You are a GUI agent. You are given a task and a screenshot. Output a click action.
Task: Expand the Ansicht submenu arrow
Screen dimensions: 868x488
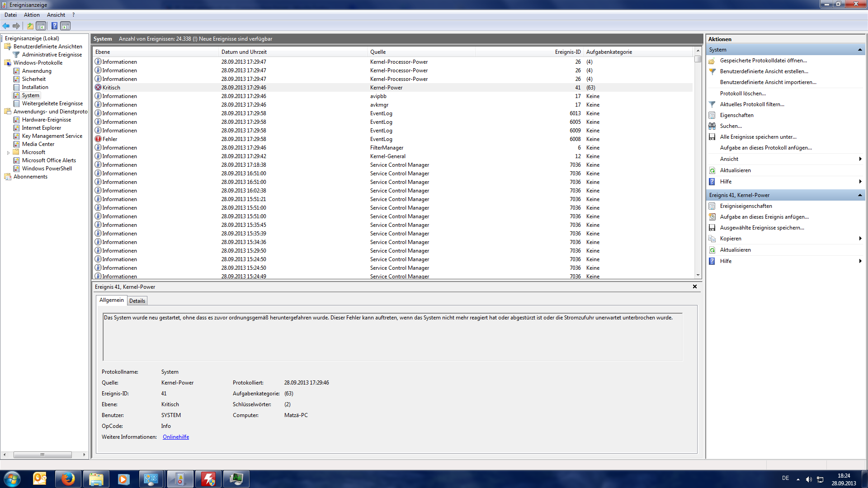[x=860, y=159]
